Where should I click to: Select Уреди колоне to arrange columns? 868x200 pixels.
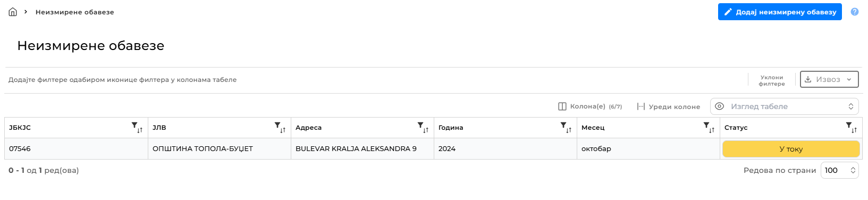click(x=669, y=106)
